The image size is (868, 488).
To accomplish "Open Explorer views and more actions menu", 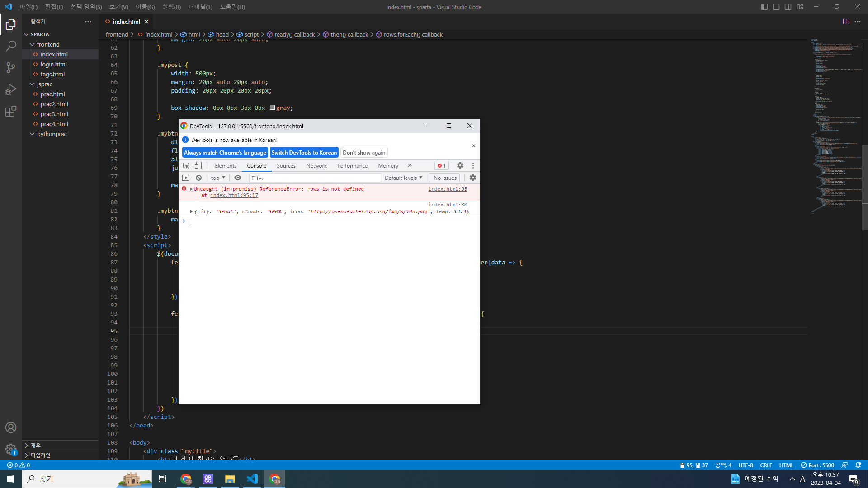I will click(88, 22).
